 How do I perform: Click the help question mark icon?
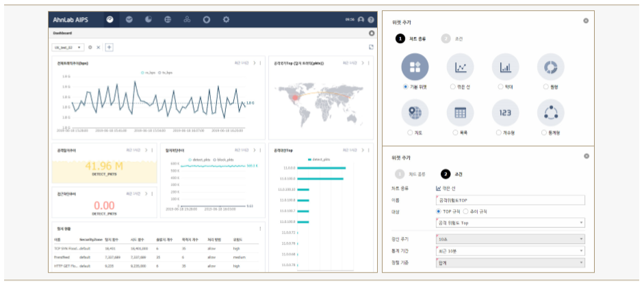click(x=371, y=19)
